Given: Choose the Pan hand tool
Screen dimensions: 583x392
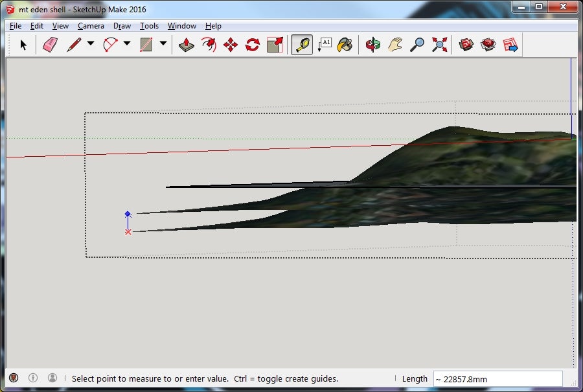Looking at the screenshot, I should [395, 45].
